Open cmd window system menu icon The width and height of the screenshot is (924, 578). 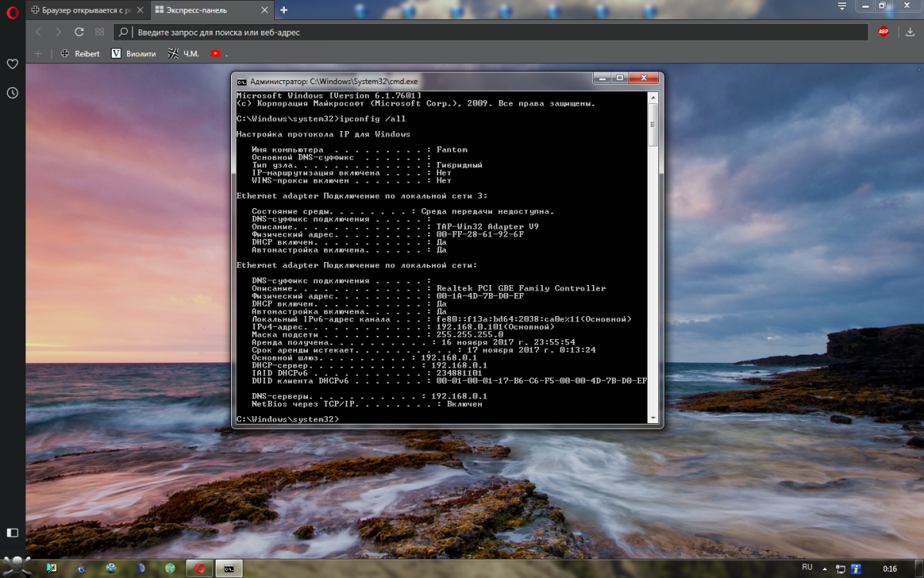coord(242,81)
